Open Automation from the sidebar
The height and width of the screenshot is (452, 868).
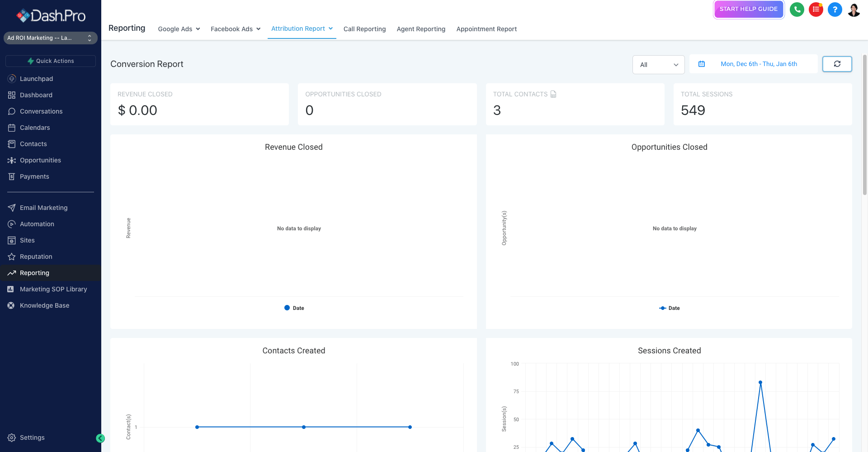coord(37,224)
